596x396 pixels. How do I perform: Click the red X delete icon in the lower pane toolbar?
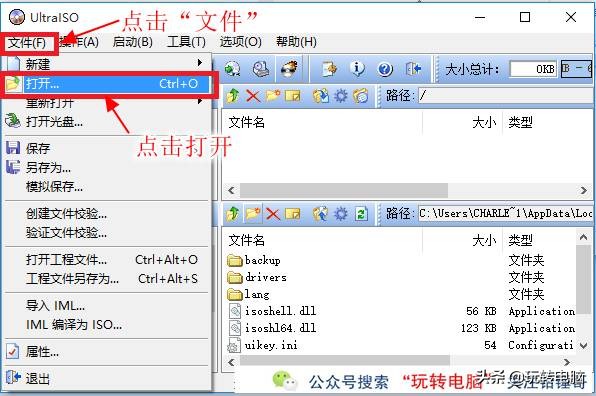click(273, 214)
